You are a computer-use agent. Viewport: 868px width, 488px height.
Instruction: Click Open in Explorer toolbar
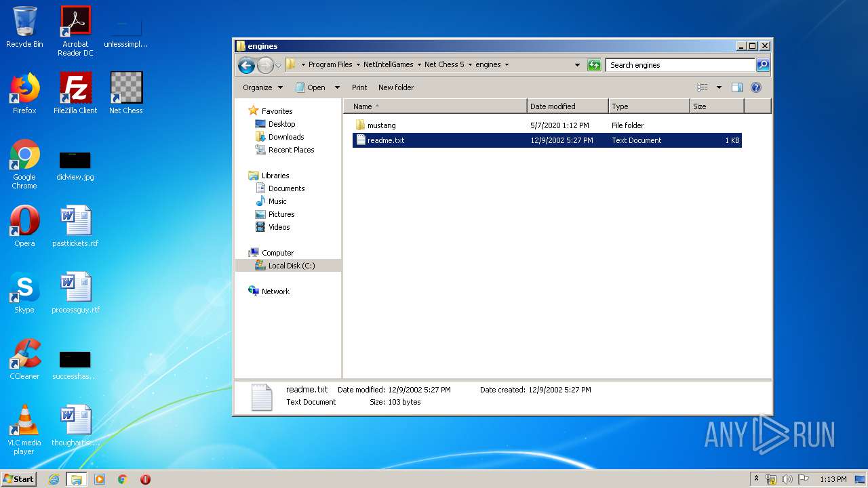(x=311, y=87)
